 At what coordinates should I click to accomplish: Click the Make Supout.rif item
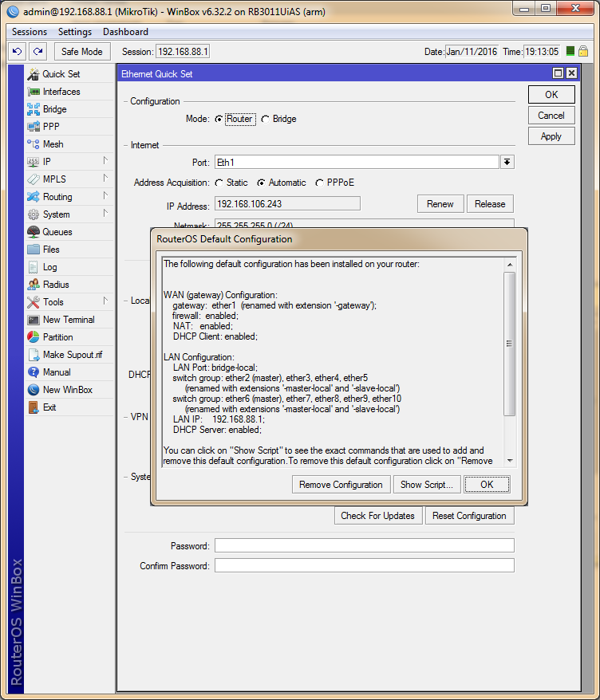point(72,355)
